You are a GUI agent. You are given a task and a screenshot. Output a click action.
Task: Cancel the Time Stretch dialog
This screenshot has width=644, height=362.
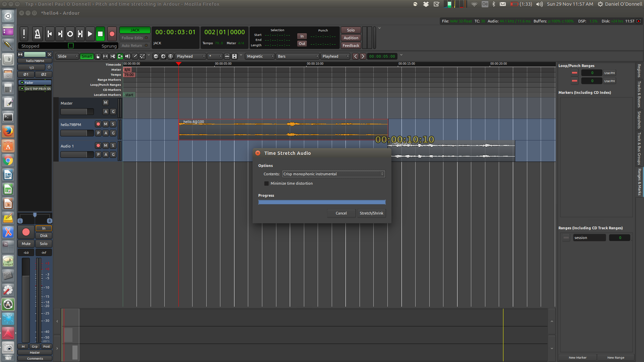(x=341, y=213)
